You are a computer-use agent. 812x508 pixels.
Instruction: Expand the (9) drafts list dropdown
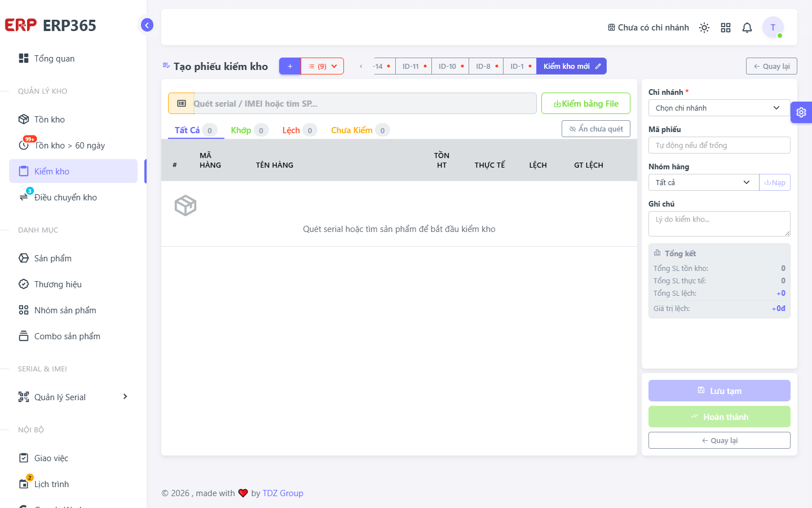[323, 66]
